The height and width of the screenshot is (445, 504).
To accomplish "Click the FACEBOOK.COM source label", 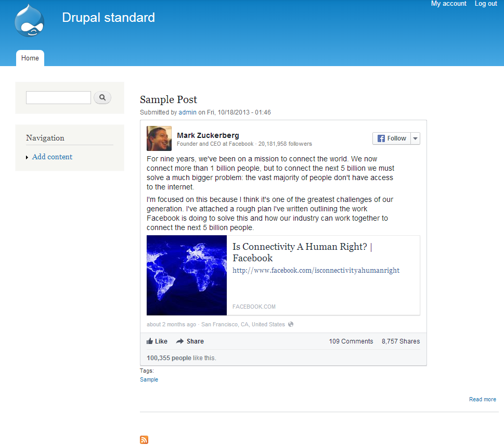I will pos(254,307).
